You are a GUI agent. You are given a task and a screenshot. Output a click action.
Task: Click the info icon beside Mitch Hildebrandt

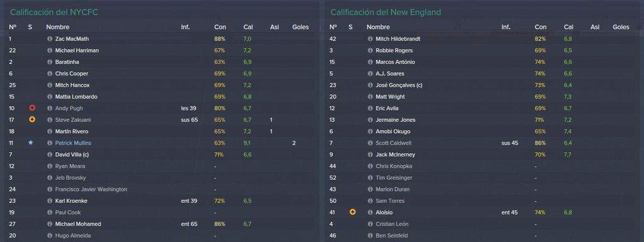coord(370,39)
